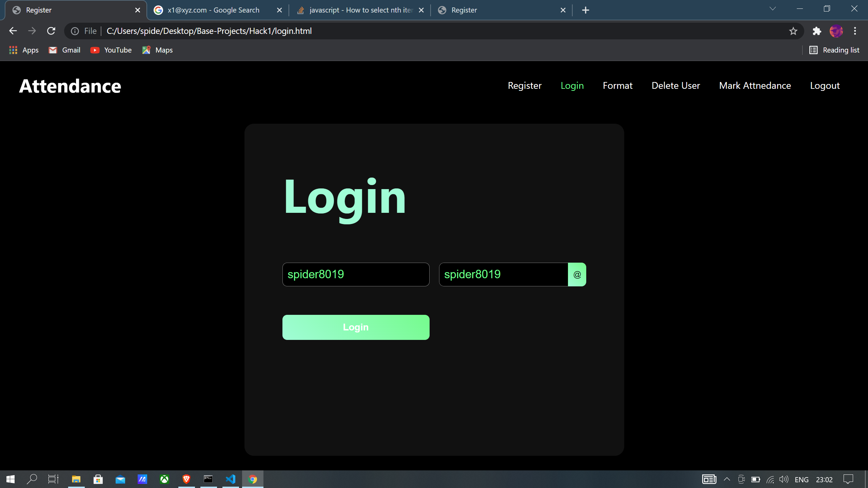This screenshot has width=868, height=488.
Task: Open the Reading list panel
Action: pyautogui.click(x=834, y=50)
